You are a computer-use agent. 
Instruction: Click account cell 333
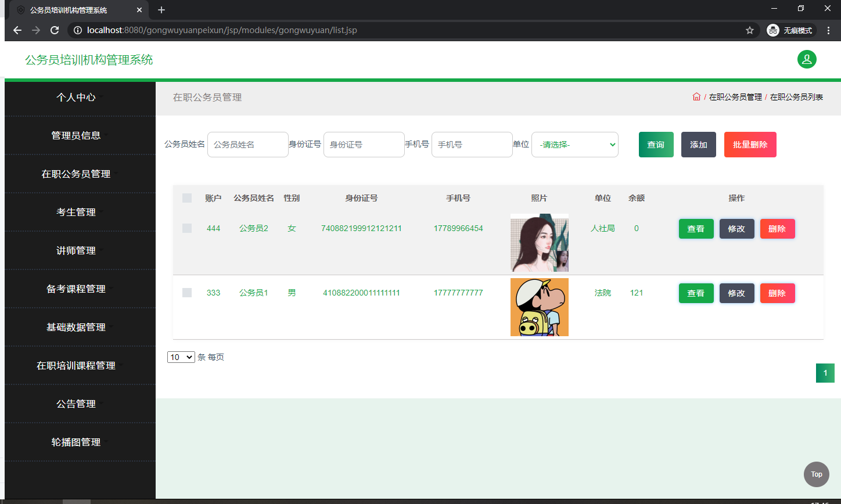[214, 293]
